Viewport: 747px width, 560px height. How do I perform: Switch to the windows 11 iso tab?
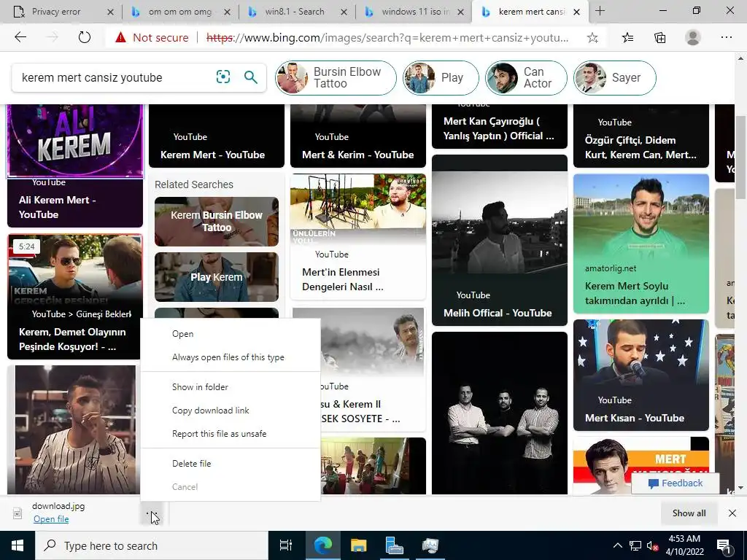(x=415, y=12)
